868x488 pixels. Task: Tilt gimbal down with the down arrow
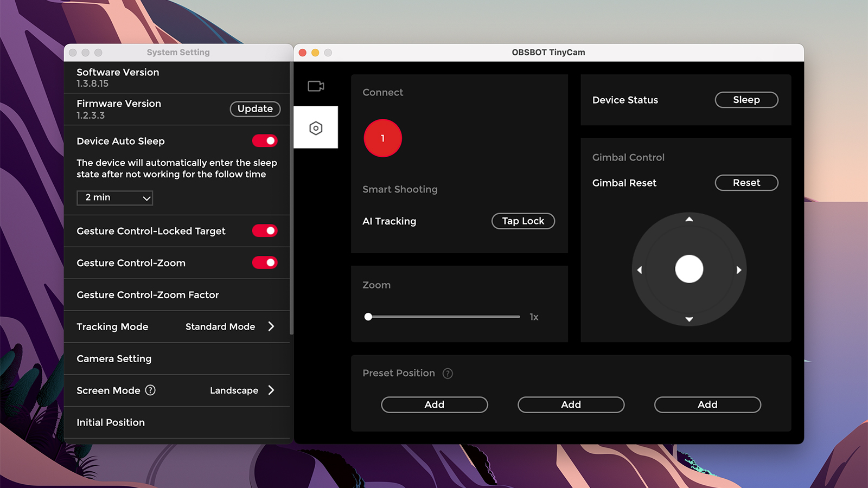tap(689, 319)
